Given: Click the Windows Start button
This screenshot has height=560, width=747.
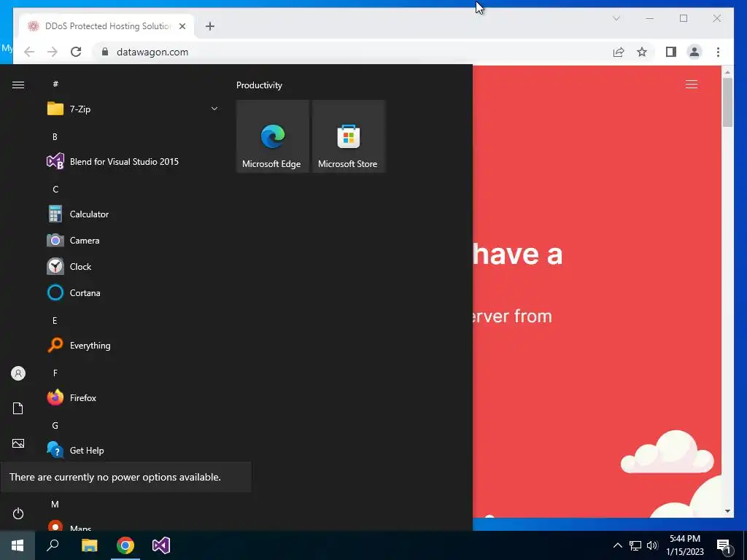Looking at the screenshot, I should click(x=18, y=545).
